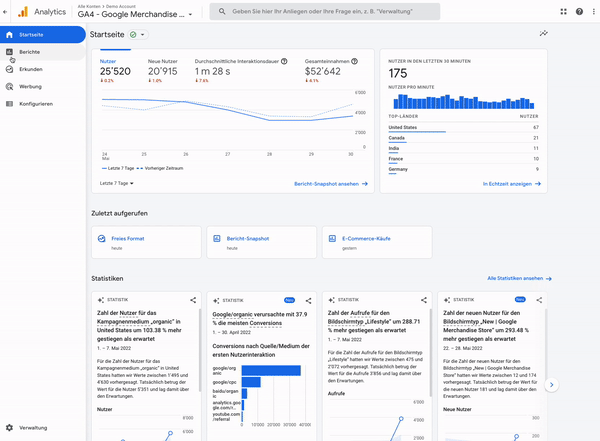Click the Insights sparkline icon
Viewport: 600px width, 441px height.
543,33
